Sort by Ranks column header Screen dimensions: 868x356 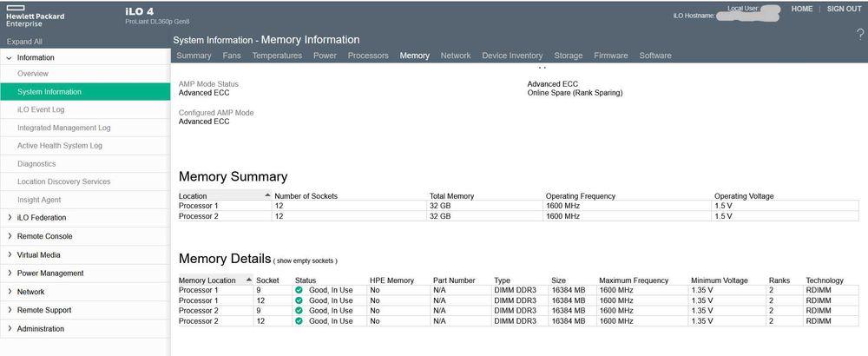pos(779,280)
